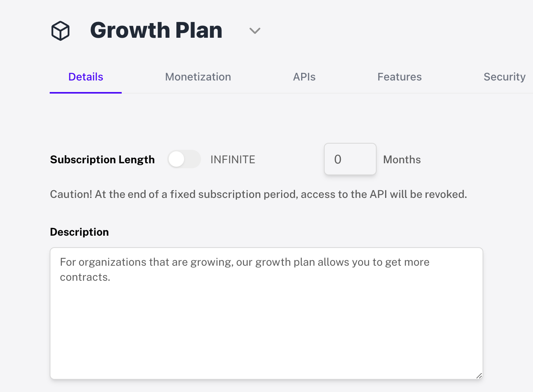Click the Months number input showing 0
This screenshot has height=392, width=533.
pos(350,159)
